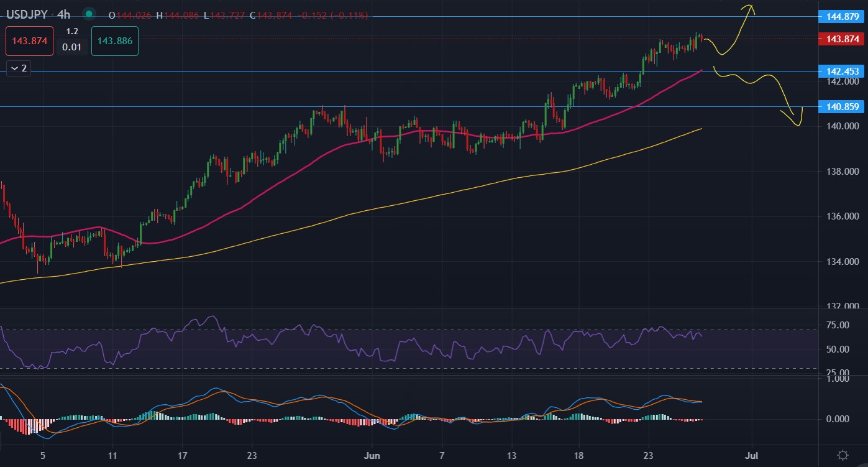Select the blue 144.879 price level label
The width and height of the screenshot is (868, 467).
point(842,17)
